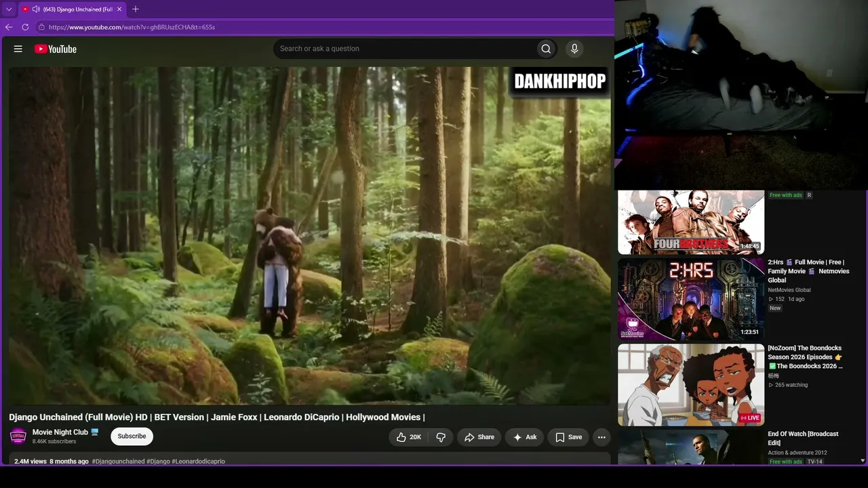Open a new browser tab

click(136, 9)
